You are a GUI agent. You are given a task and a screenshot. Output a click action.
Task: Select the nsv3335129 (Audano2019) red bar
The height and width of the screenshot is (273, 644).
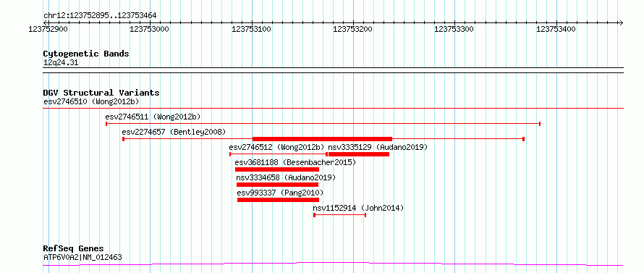359,154
